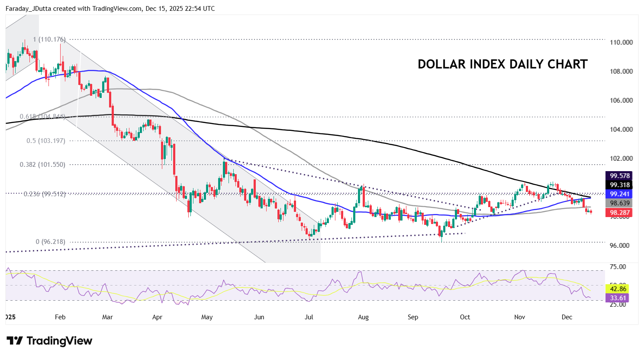The image size is (644, 357).
Task: Click the purple 33.61 RSI value label
Action: pos(618,298)
